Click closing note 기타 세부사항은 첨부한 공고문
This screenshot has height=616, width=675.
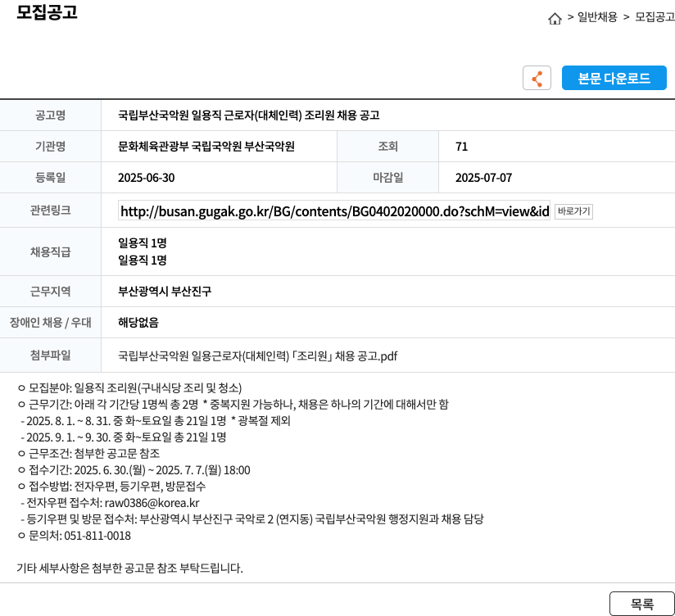(x=129, y=568)
